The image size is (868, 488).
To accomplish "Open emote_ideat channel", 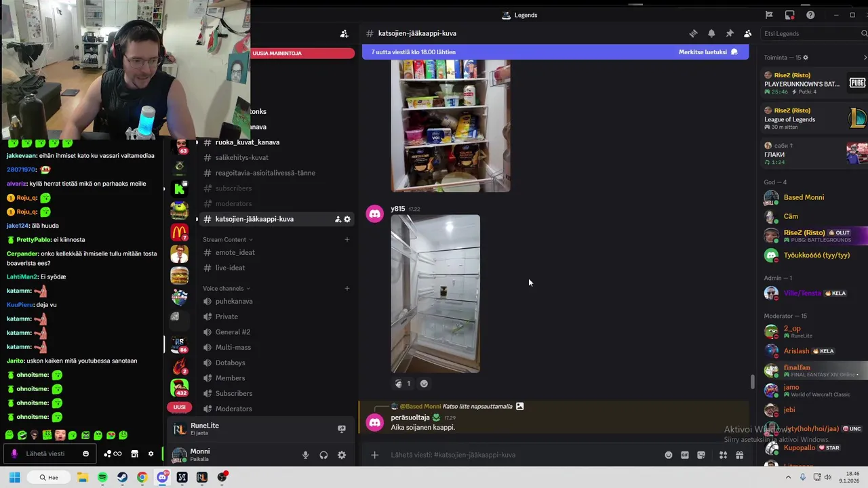I will [235, 253].
